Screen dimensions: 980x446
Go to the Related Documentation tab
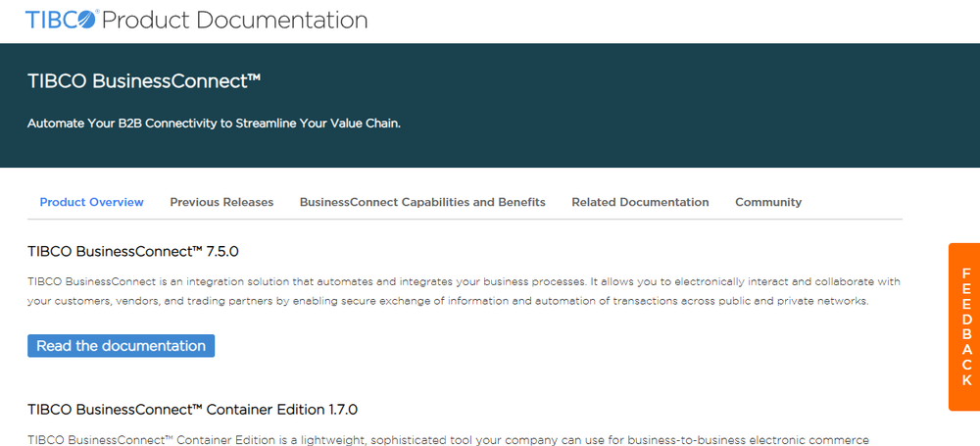[x=640, y=202]
